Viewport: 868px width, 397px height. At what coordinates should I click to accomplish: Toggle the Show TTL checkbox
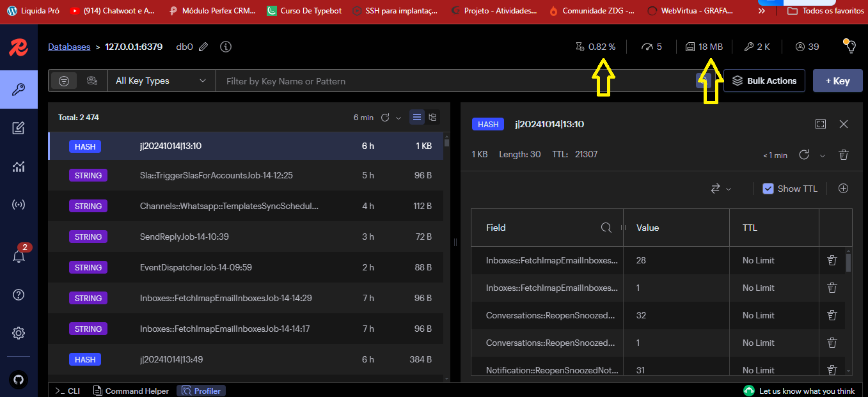tap(768, 189)
